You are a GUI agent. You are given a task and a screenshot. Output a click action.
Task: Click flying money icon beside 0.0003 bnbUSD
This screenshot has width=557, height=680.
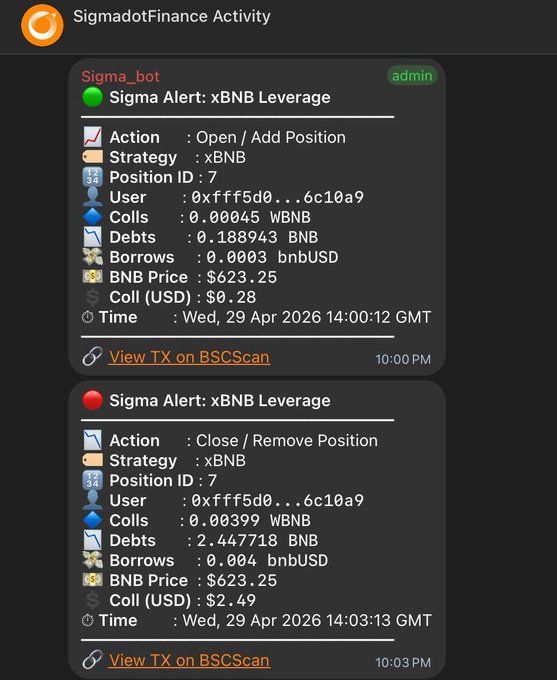pos(92,257)
